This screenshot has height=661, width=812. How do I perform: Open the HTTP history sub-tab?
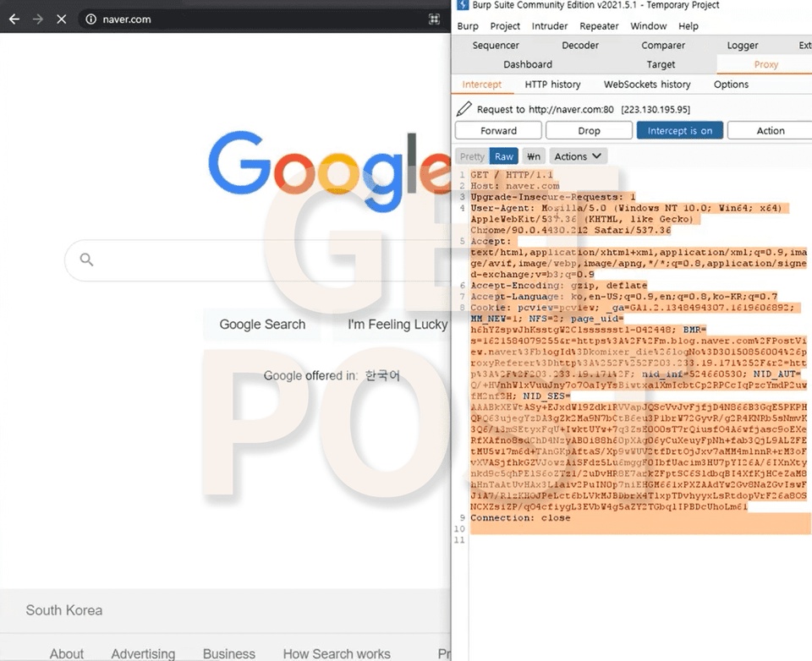pyautogui.click(x=552, y=85)
